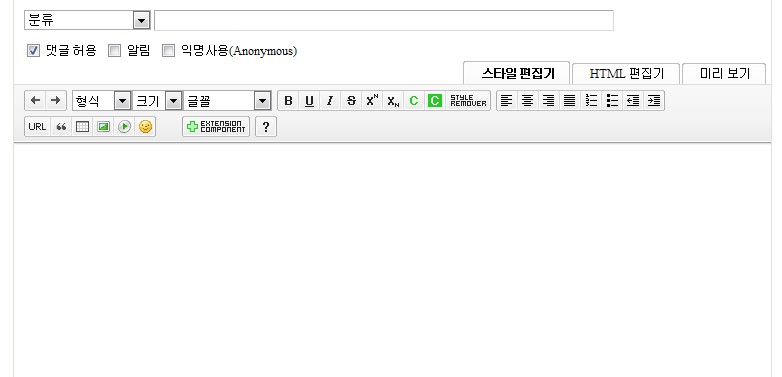
Task: Open the 크기 font size dropdown
Action: pyautogui.click(x=157, y=101)
